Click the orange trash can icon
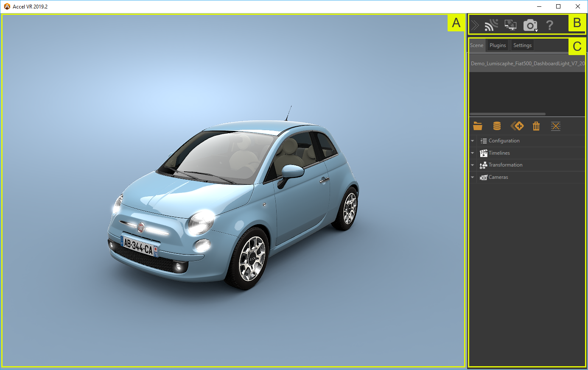 point(536,126)
